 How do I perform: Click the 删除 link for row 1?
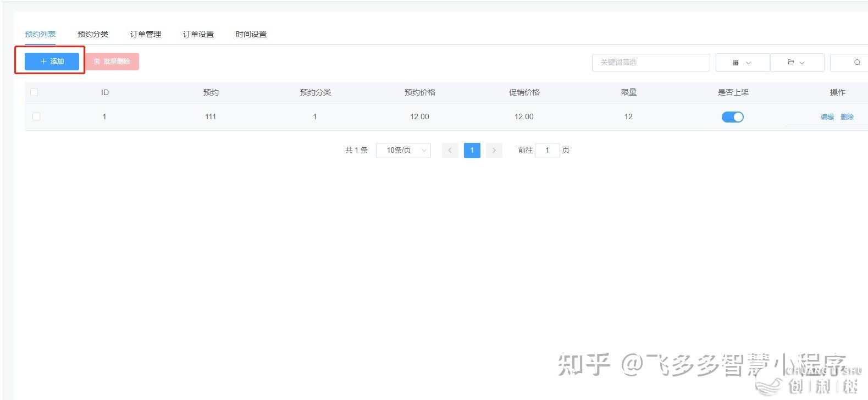[847, 117]
